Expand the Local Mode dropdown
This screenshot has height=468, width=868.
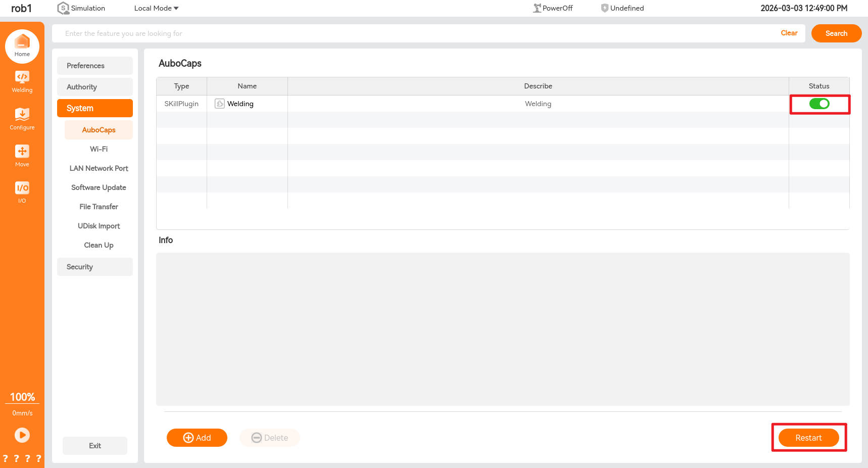pos(156,8)
